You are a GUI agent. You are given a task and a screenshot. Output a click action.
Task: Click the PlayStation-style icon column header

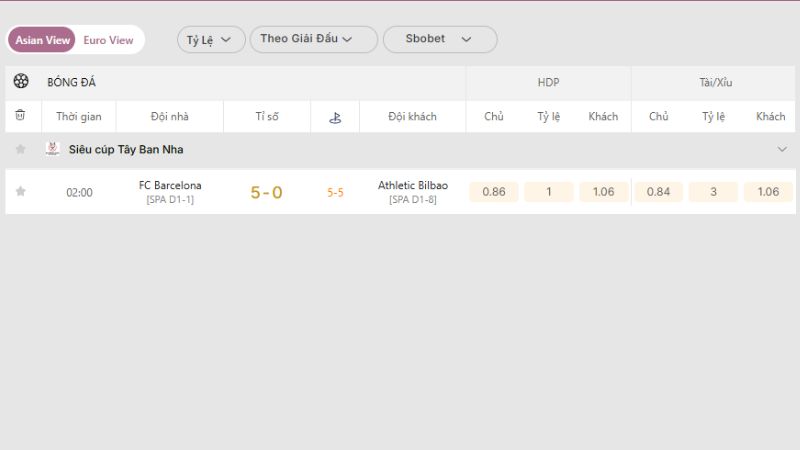[x=335, y=117]
